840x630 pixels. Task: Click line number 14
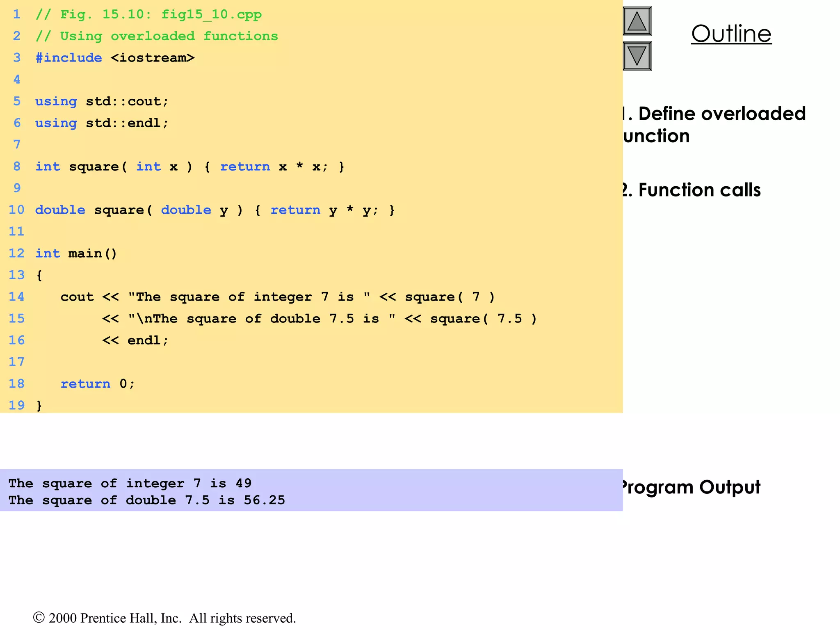17,297
